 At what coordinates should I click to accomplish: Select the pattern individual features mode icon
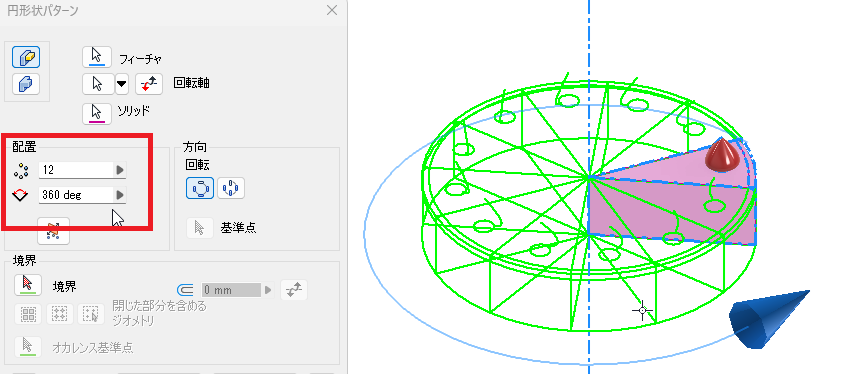click(26, 57)
